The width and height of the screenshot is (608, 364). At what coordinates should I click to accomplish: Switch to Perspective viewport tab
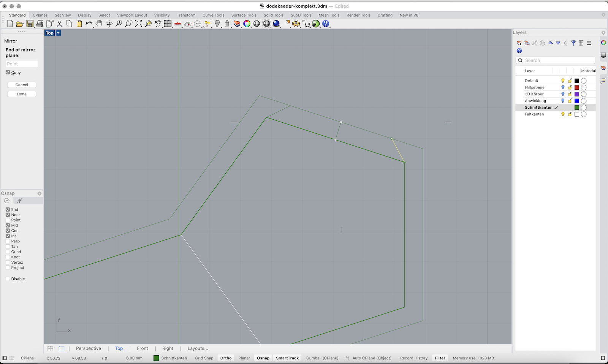click(x=89, y=348)
